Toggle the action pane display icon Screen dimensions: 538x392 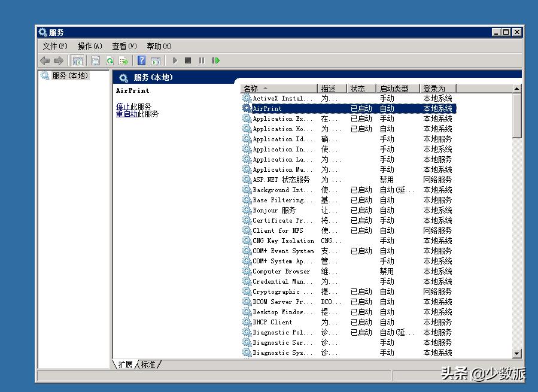(156, 60)
